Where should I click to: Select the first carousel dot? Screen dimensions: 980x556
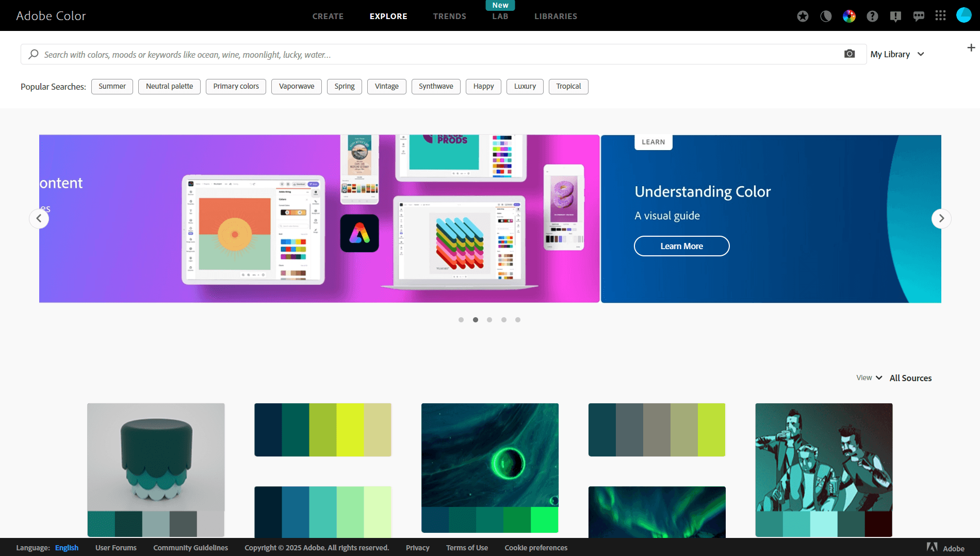(x=461, y=320)
